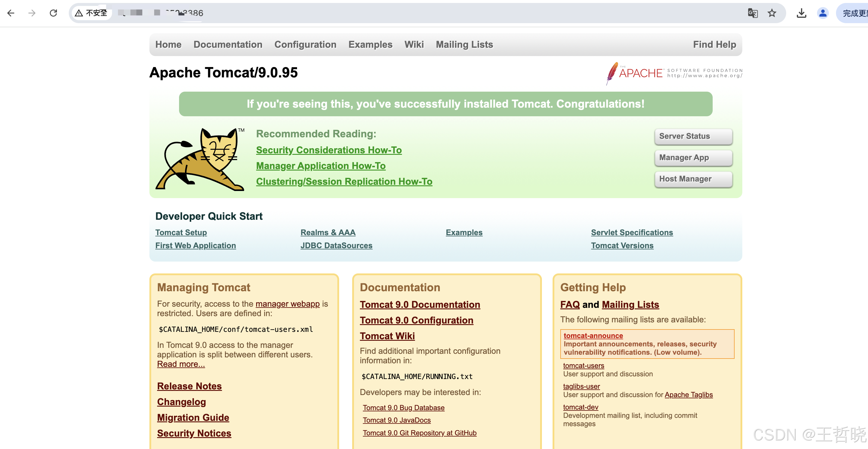Open Tomcat 9.0 Configuration link
This screenshot has width=868, height=449.
click(417, 321)
